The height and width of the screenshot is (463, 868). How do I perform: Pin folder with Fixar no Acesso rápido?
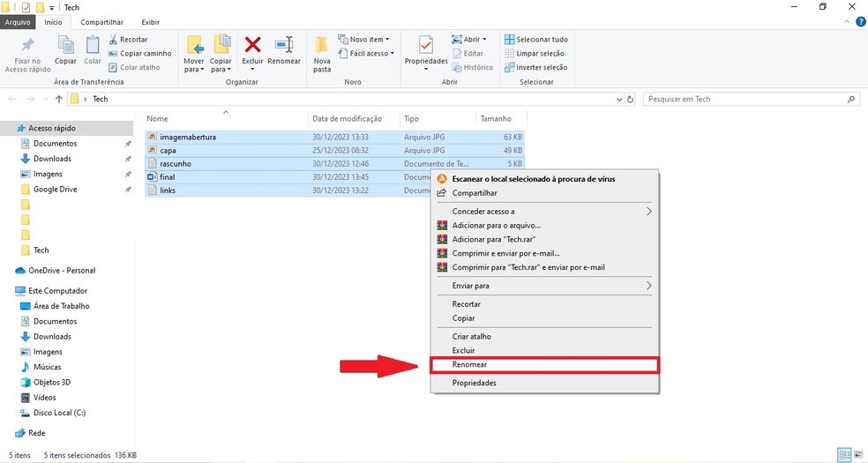point(27,46)
